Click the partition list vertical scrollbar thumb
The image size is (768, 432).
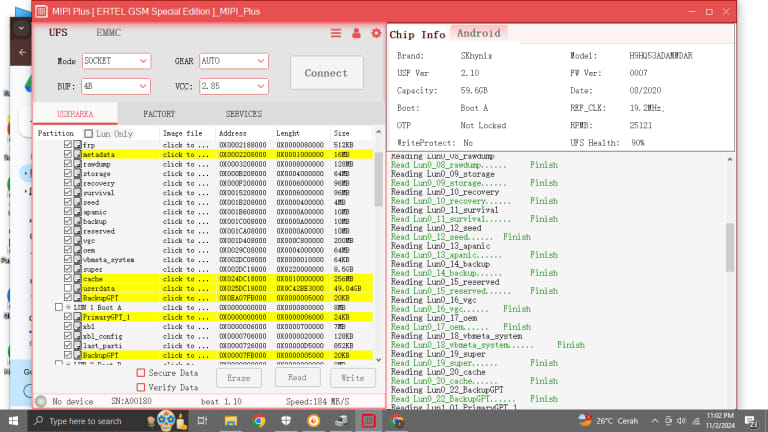pyautogui.click(x=378, y=179)
